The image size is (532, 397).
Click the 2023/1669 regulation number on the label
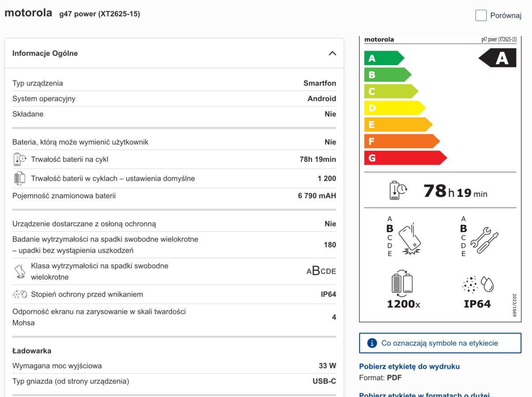(x=514, y=305)
